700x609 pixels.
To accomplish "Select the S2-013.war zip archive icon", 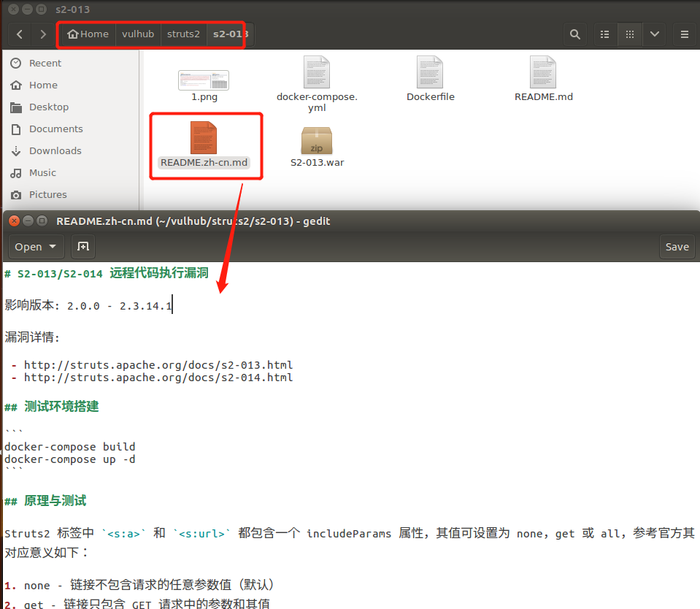I will (317, 140).
